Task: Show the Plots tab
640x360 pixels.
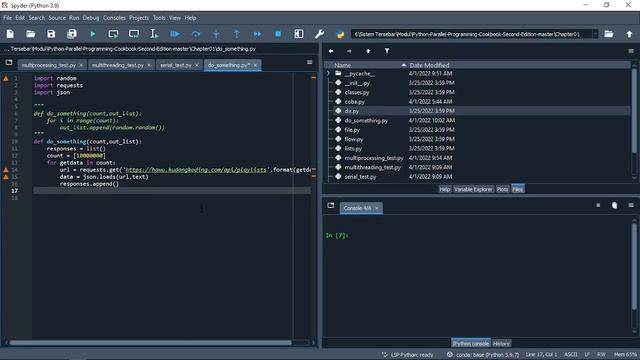Action: [x=502, y=189]
